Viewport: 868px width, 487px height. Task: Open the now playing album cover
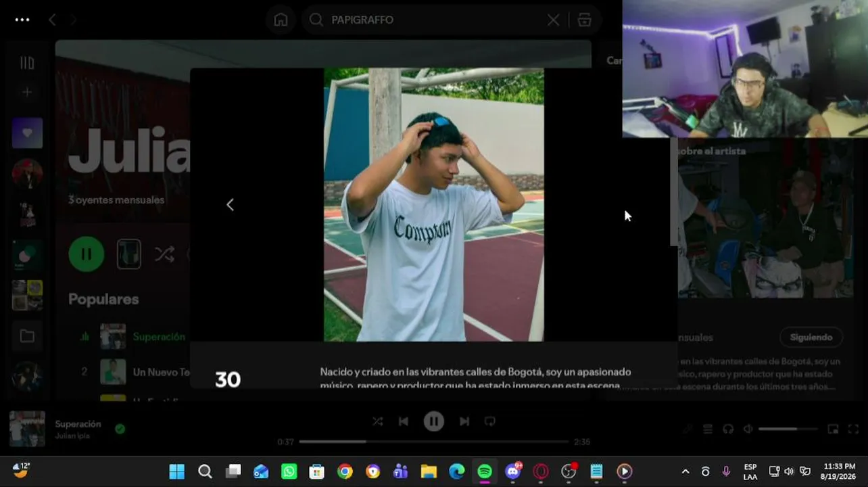click(27, 429)
